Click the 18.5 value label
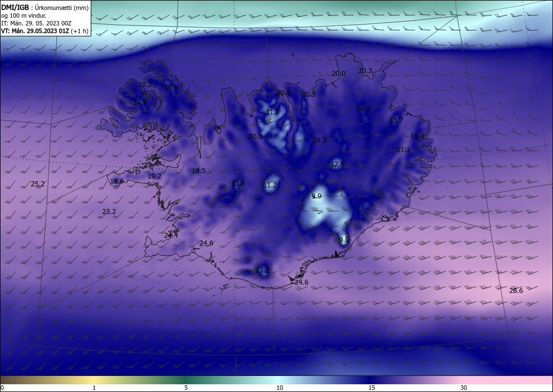This screenshot has height=392, width=553. 199,171
